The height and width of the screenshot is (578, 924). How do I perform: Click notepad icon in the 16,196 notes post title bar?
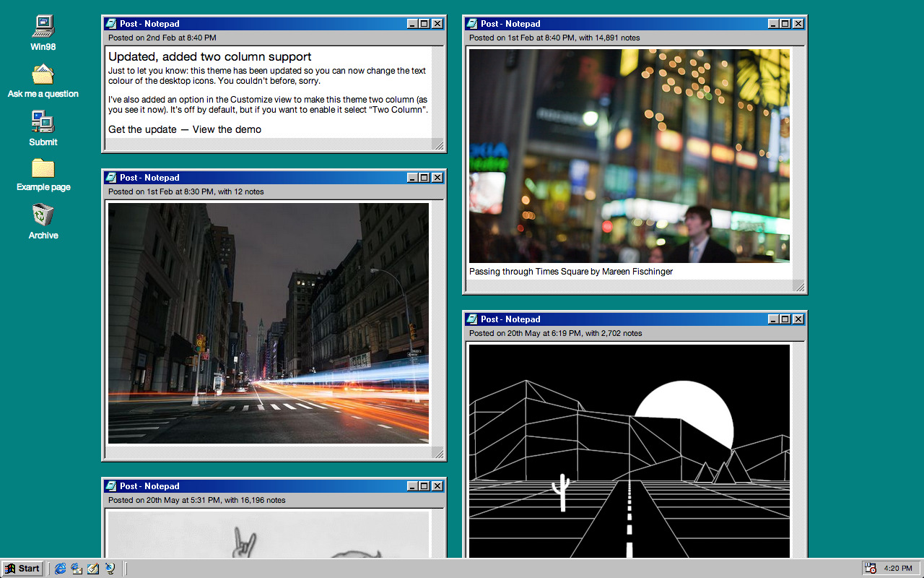(110, 486)
